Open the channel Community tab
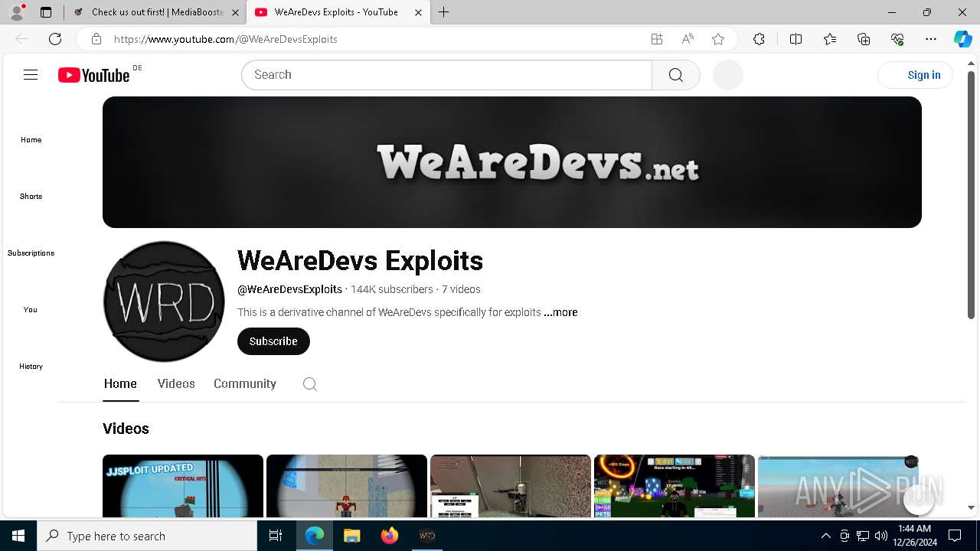Image resolution: width=980 pixels, height=551 pixels. [x=245, y=384]
